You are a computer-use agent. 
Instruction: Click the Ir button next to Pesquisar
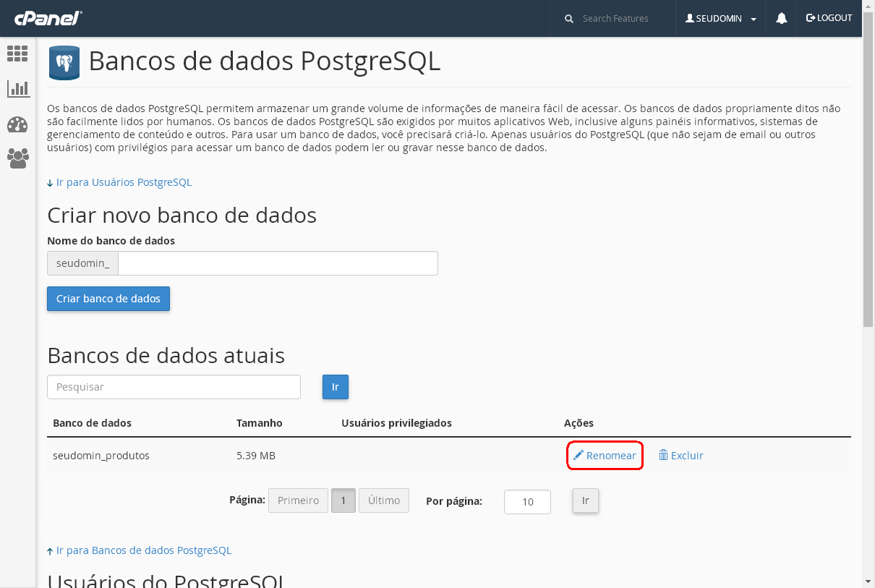tap(336, 387)
